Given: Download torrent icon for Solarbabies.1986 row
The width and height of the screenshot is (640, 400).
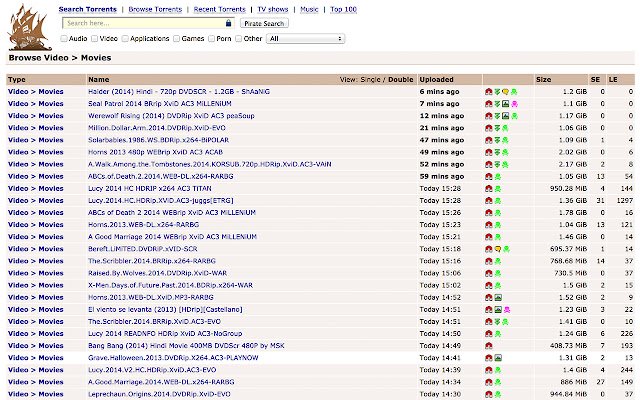Looking at the screenshot, I should [497, 140].
